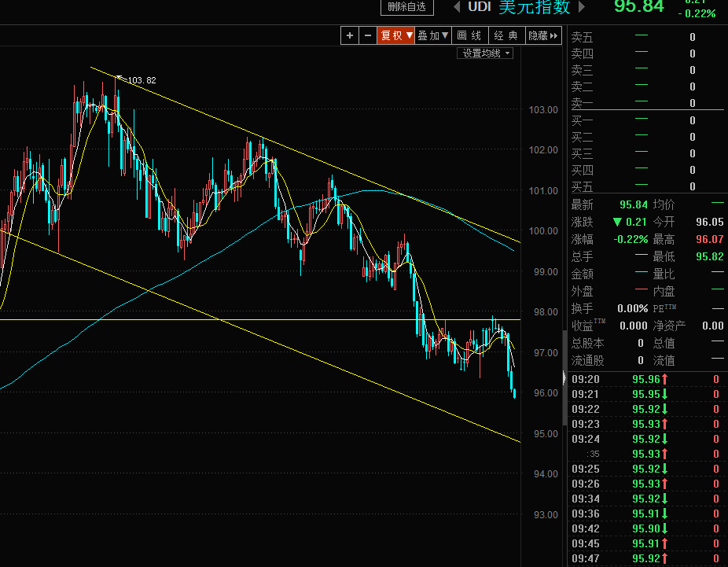728x567 pixels.
Task: Open the 叠加 overlay dropdown
Action: [432, 35]
